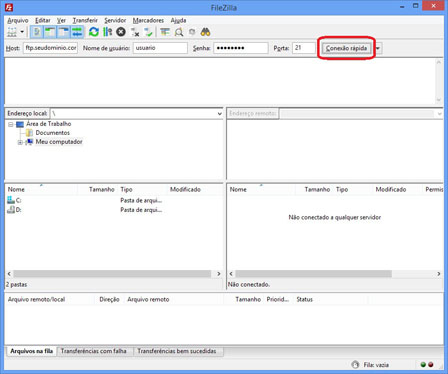
Task: Click the Direção queue column header
Action: [109, 299]
